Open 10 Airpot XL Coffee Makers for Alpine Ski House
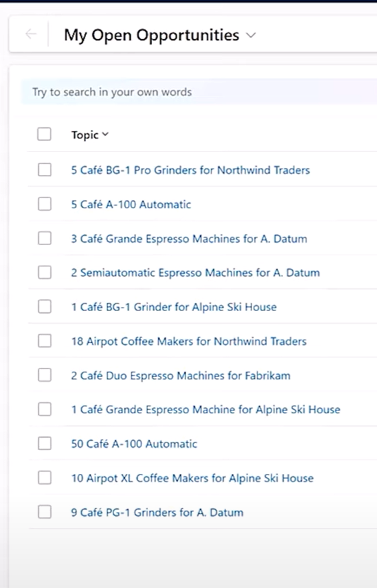 coord(192,478)
